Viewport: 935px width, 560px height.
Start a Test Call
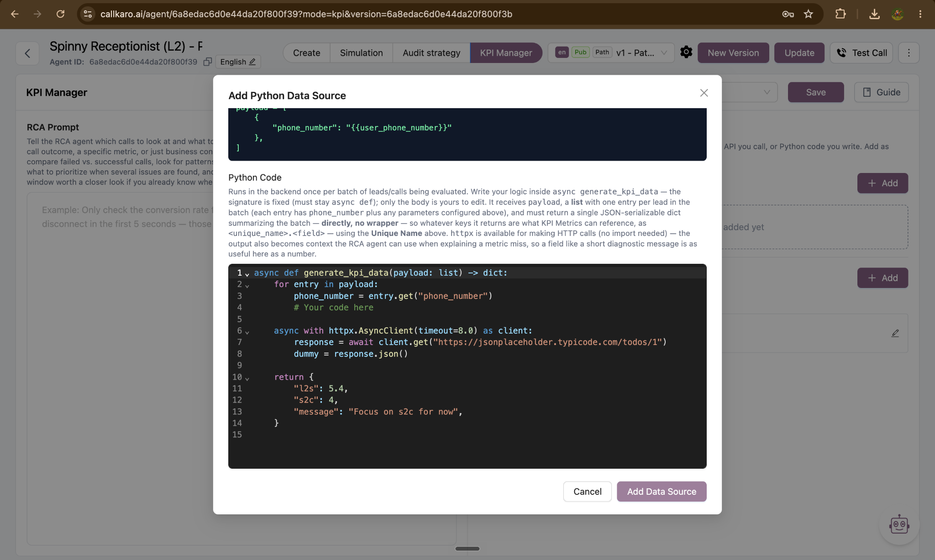[861, 53]
